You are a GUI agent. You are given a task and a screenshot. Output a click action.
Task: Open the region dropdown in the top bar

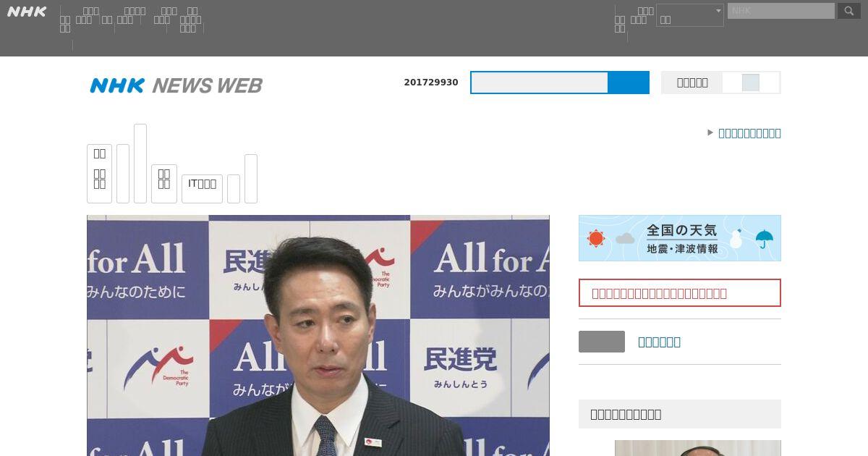pos(690,15)
